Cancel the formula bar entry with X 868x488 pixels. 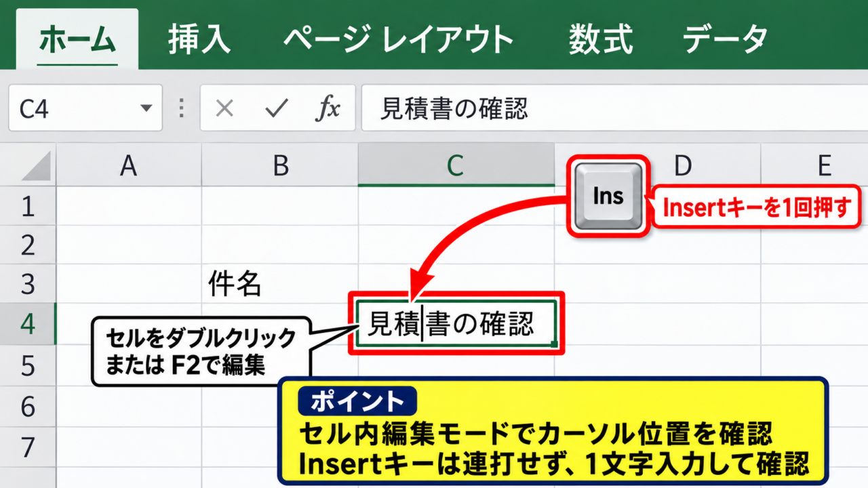(x=224, y=108)
